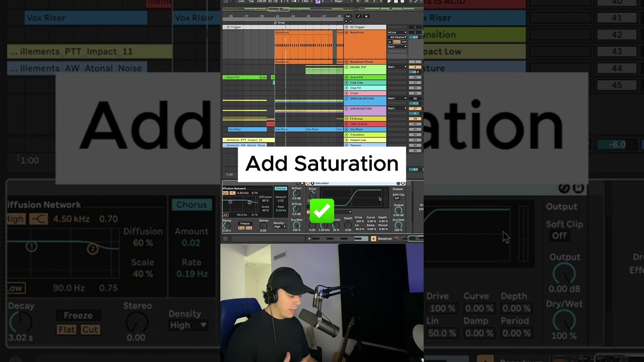Click the Lin 50.0 % value field

[x=359, y=229]
